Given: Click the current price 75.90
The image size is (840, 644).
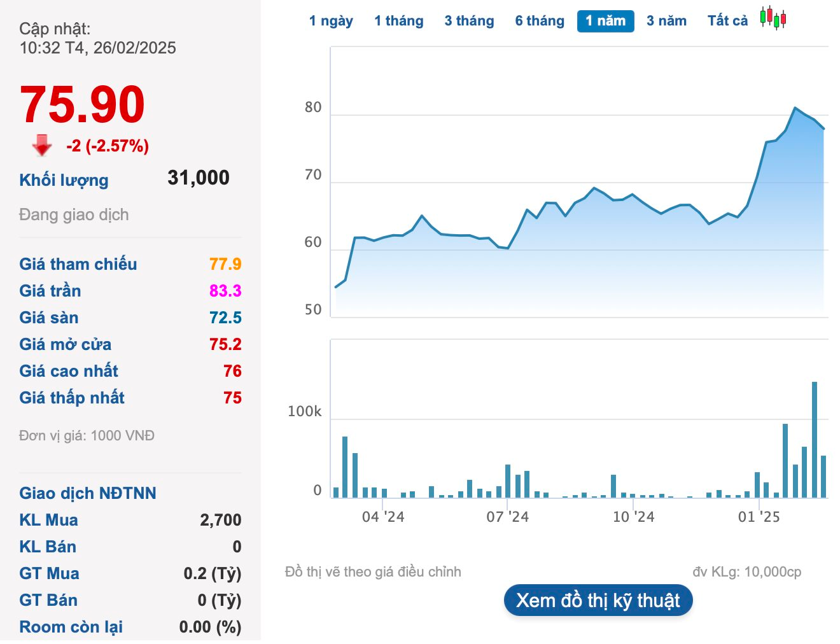Looking at the screenshot, I should 83,104.
